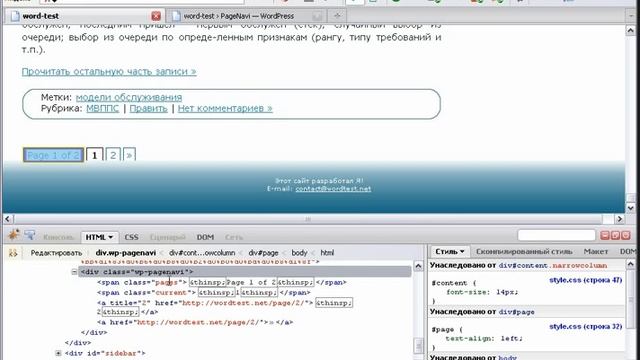This screenshot has height=360, width=640.
Task: Select current page 1 in pagination
Action: tap(95, 155)
